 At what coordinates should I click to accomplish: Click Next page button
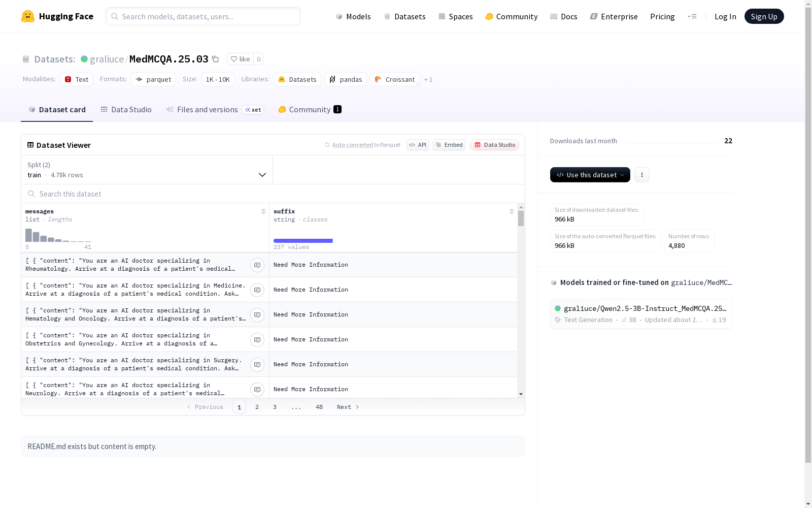[x=348, y=407]
